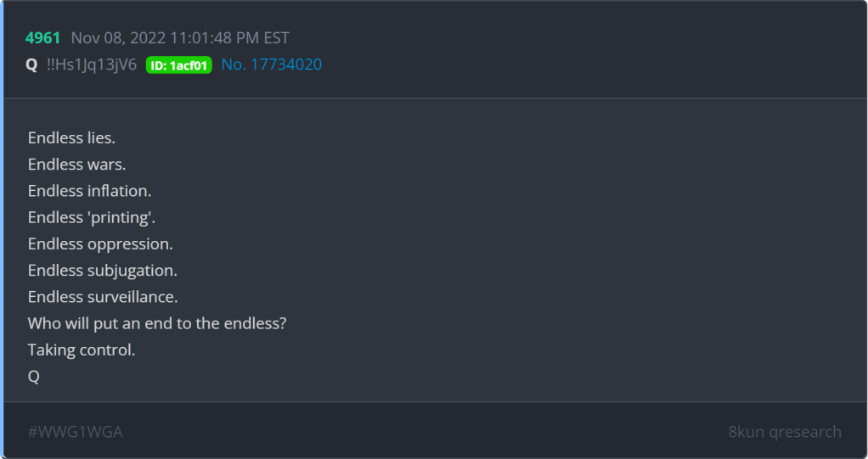The image size is (868, 459).
Task: Click the bold Q author name
Action: pos(31,64)
